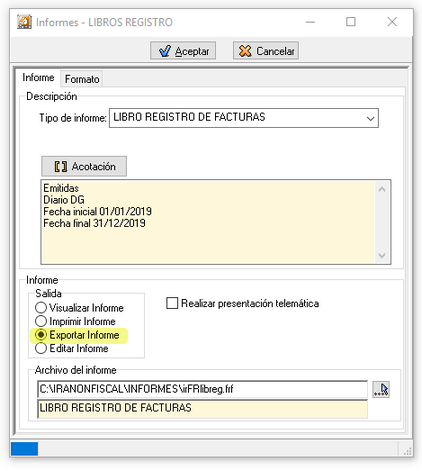Click the resize grip in the status bar corner
This screenshot has width=422, height=471.
click(x=407, y=451)
